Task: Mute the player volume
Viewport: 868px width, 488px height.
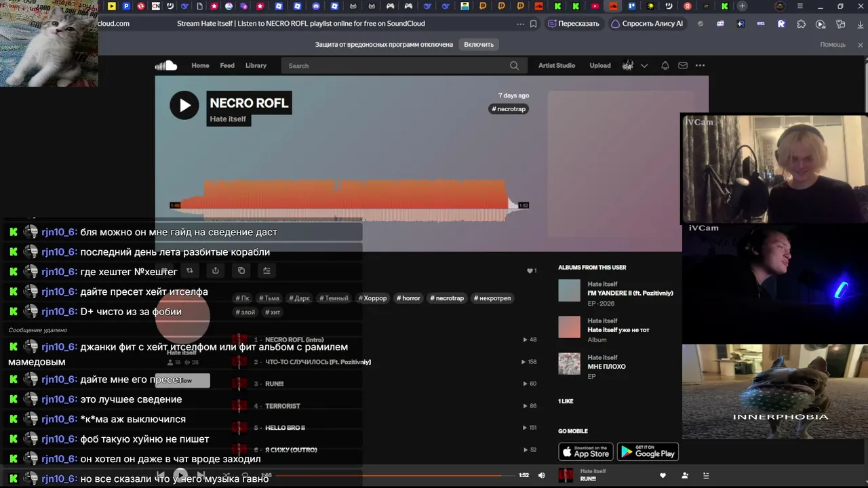Action: (x=541, y=475)
